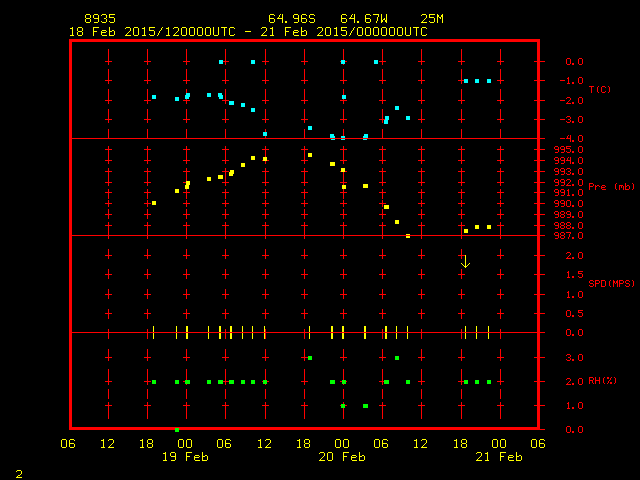Click the 990.0 pressure tick label
Image resolution: width=640 pixels, height=480 pixels.
pos(569,204)
